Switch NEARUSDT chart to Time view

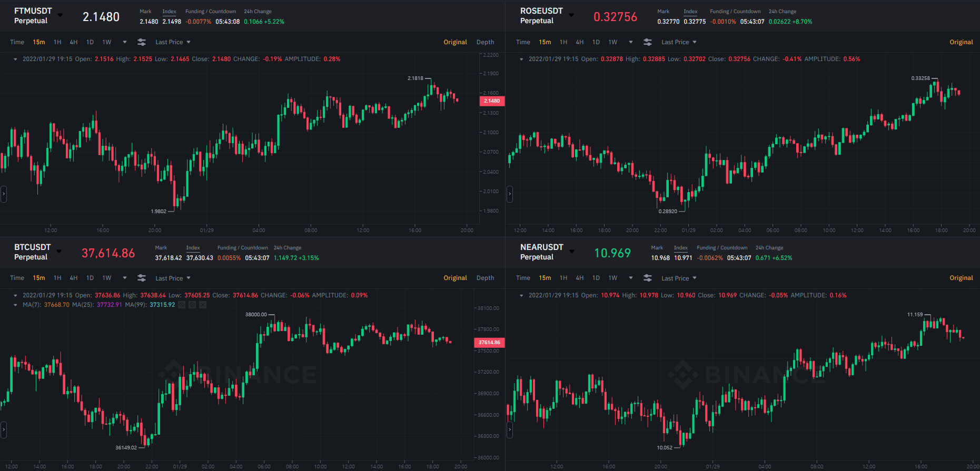(x=523, y=278)
